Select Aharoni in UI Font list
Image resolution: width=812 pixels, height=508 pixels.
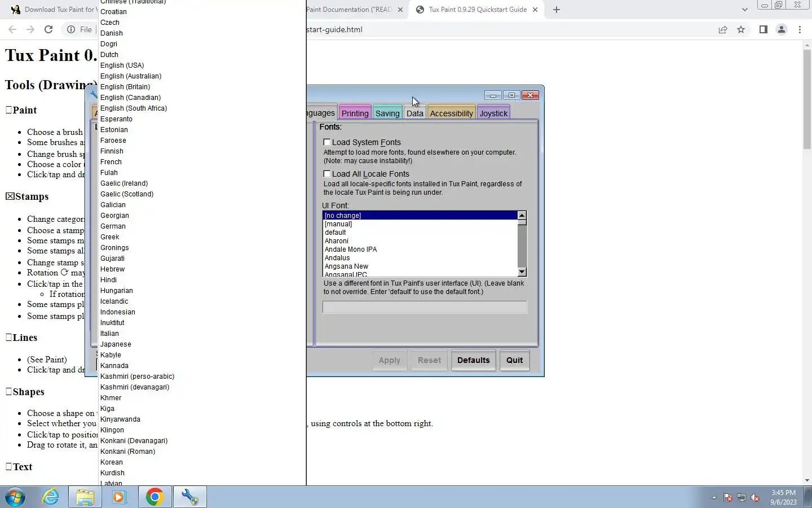(x=420, y=241)
